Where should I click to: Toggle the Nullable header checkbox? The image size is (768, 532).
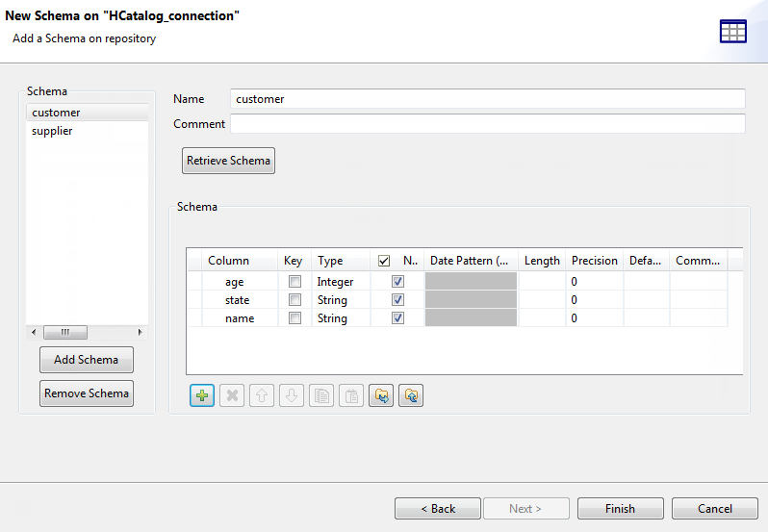(384, 261)
